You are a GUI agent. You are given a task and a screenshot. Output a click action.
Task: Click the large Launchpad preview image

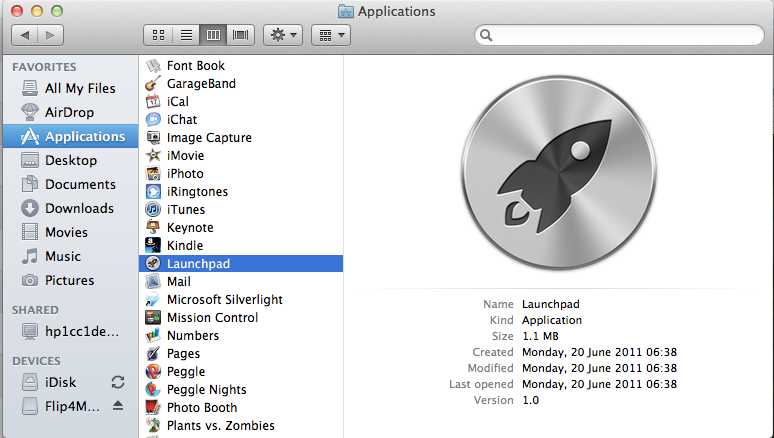tap(558, 173)
